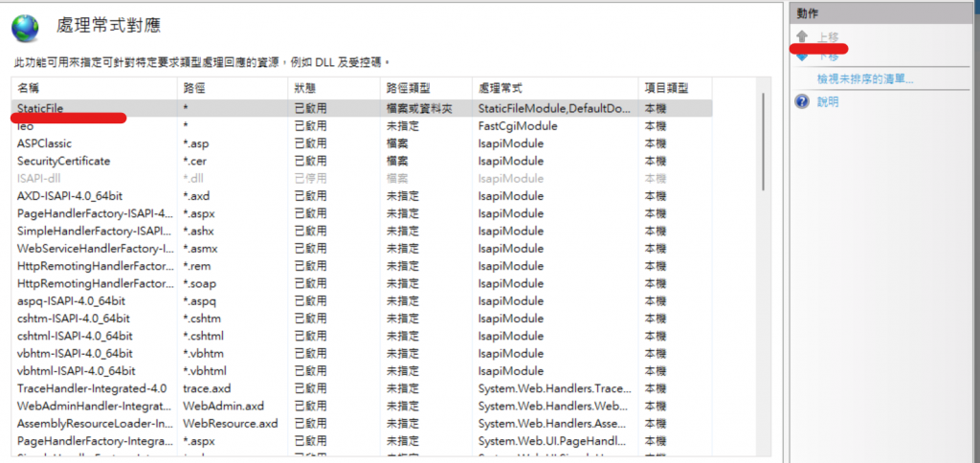Click the *.cer path cell

coord(195,162)
